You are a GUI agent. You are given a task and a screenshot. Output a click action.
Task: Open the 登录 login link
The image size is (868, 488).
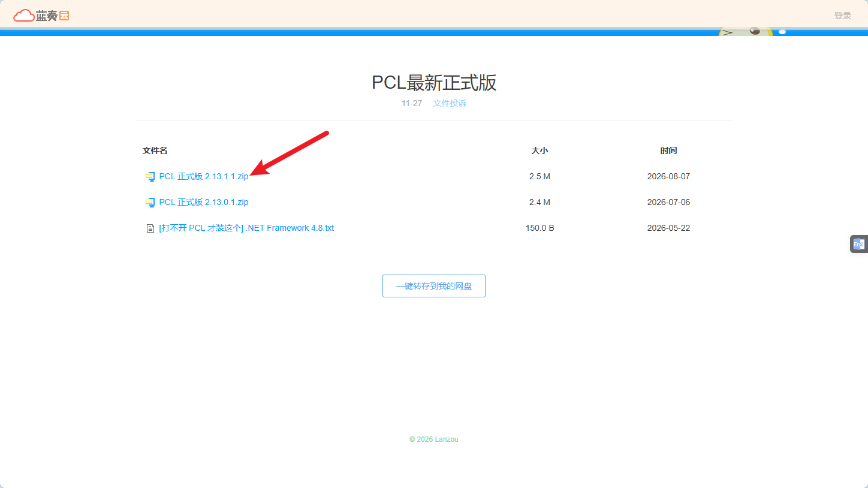point(843,16)
